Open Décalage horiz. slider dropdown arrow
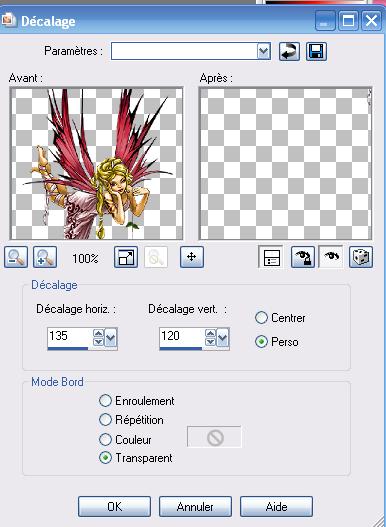Image resolution: width=386 pixels, height=527 pixels. 111,338
